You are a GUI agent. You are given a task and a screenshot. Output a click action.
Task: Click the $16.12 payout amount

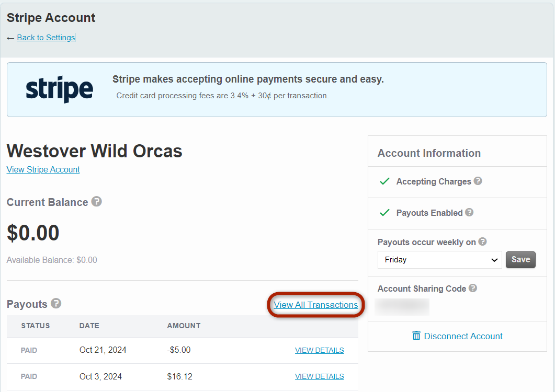click(x=180, y=376)
